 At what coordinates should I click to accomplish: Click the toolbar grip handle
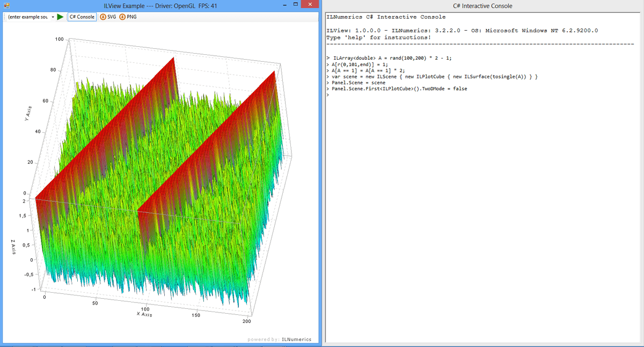(5, 17)
